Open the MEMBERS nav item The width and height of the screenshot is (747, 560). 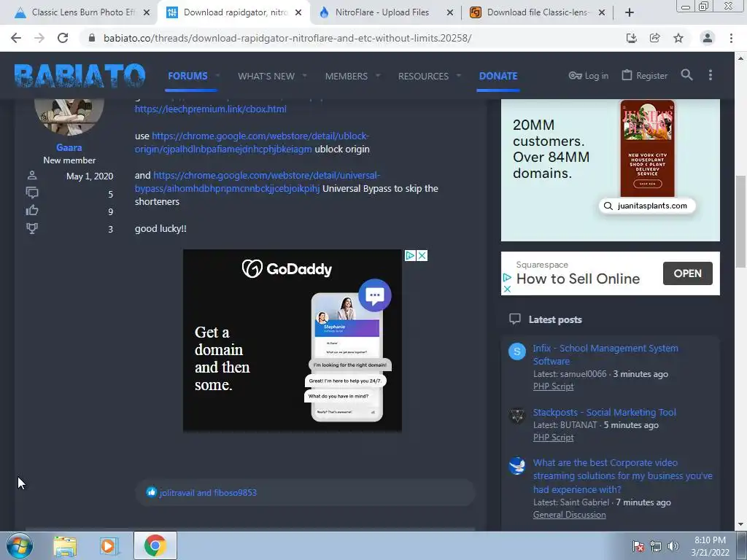click(347, 76)
